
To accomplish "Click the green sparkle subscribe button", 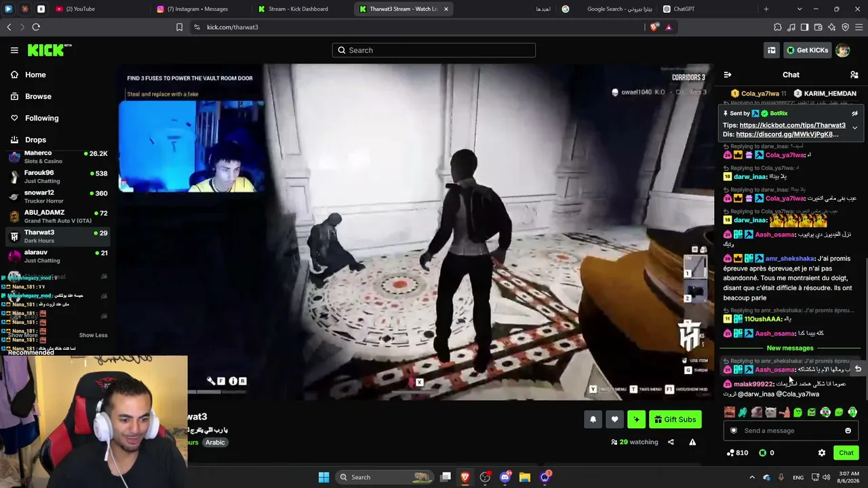I will (636, 420).
